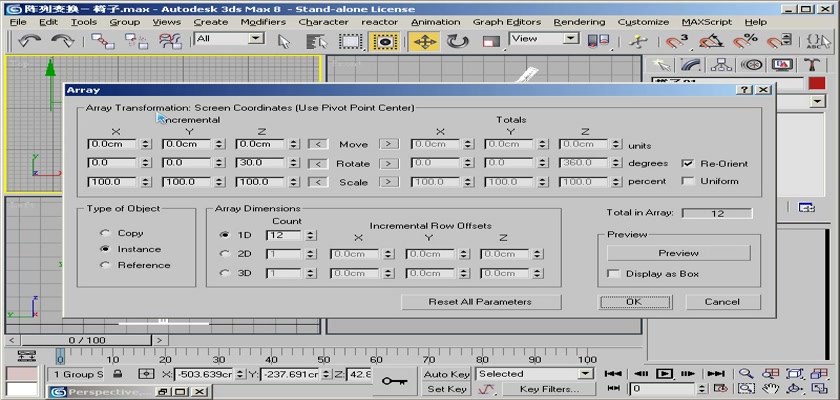The width and height of the screenshot is (840, 400).
Task: Open the Modifiers menu
Action: click(263, 22)
